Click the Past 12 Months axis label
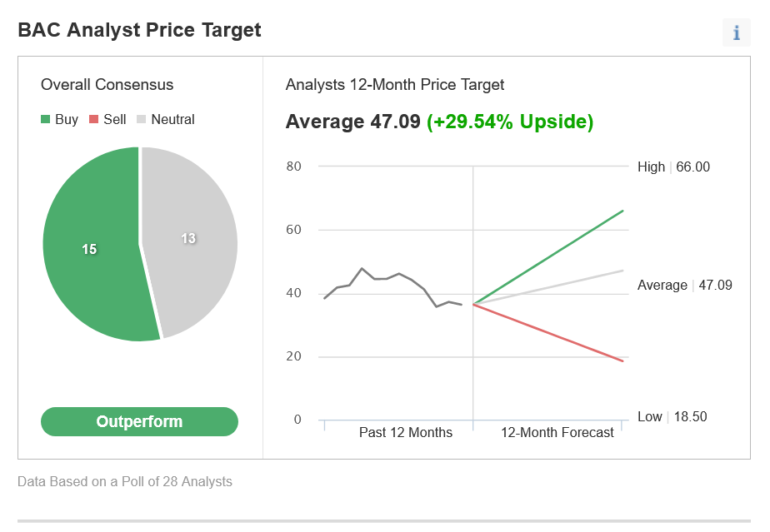Viewport: 770px width, 532px height. [406, 432]
